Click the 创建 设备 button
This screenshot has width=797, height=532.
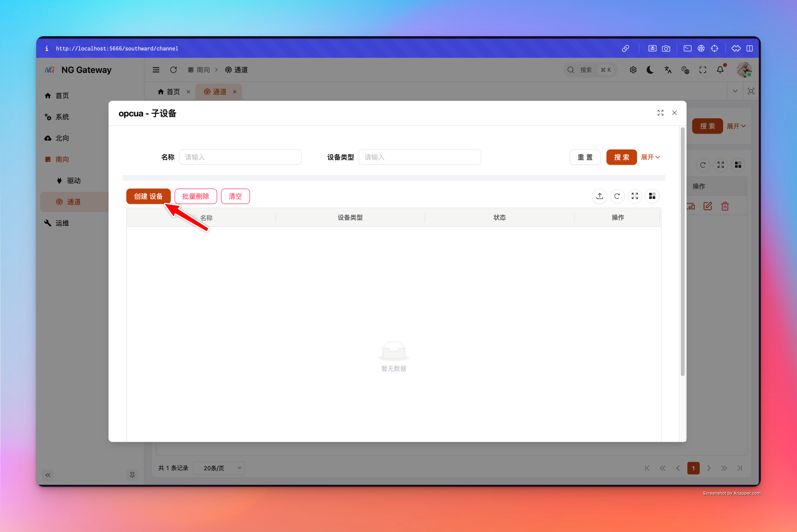(148, 196)
